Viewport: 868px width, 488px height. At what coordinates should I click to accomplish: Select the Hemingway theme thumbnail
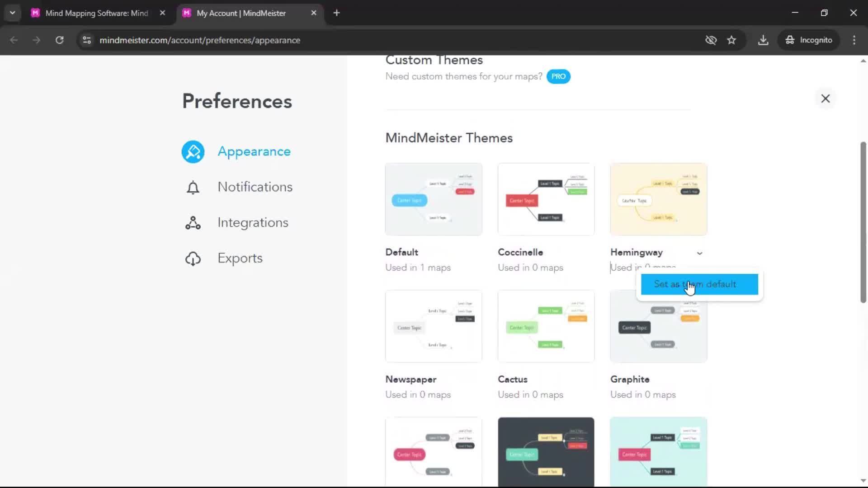659,199
